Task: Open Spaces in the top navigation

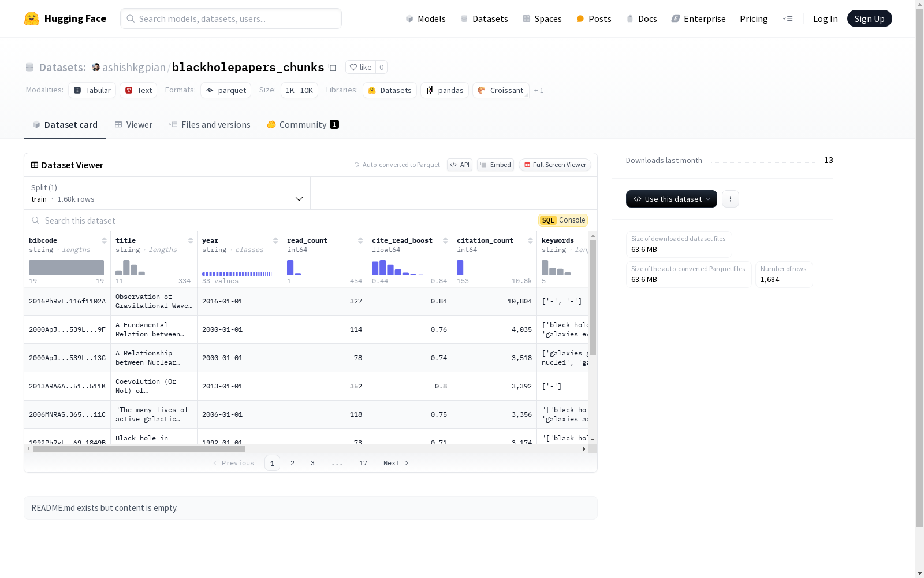Action: (542, 18)
